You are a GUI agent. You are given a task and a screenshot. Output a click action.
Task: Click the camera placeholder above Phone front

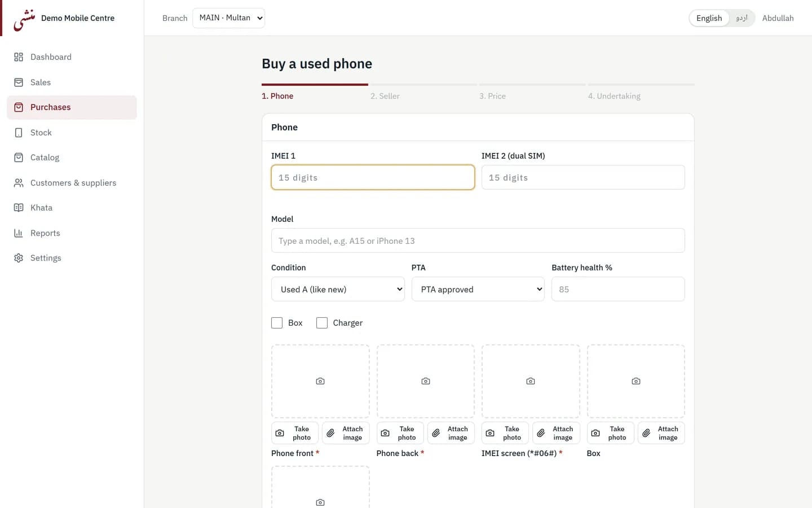tap(320, 382)
